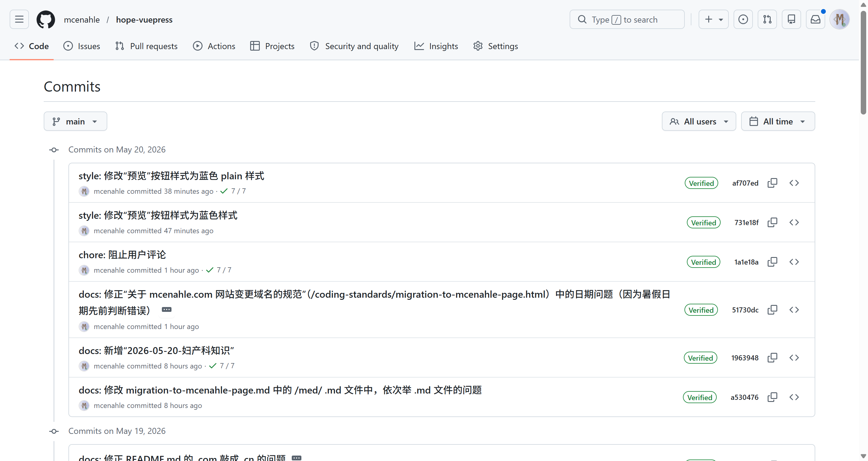The height and width of the screenshot is (461, 868).
Task: Browse repository at commit 731e18f
Action: (x=794, y=222)
